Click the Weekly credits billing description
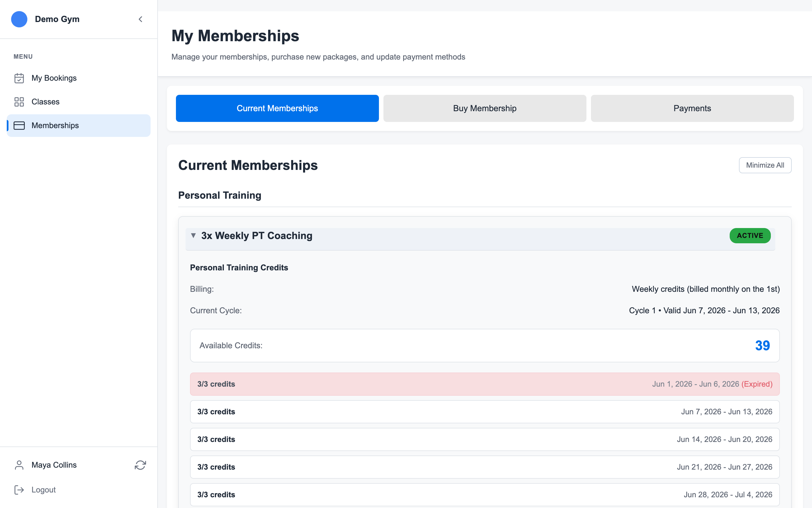This screenshot has height=508, width=812. [x=706, y=289]
